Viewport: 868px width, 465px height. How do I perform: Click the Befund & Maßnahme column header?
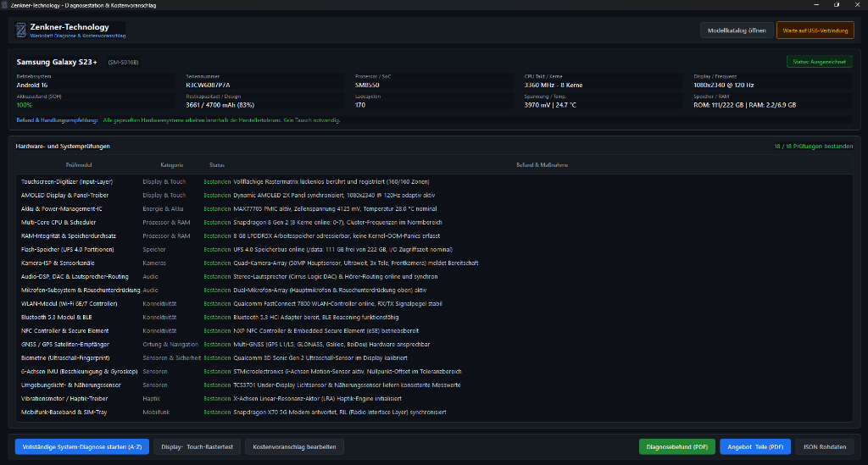[x=542, y=165]
